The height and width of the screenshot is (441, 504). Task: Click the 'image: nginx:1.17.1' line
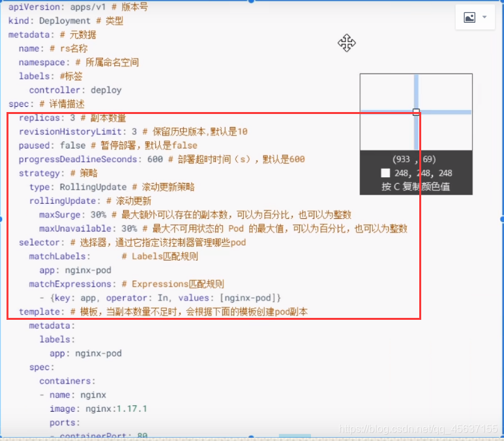(98, 408)
